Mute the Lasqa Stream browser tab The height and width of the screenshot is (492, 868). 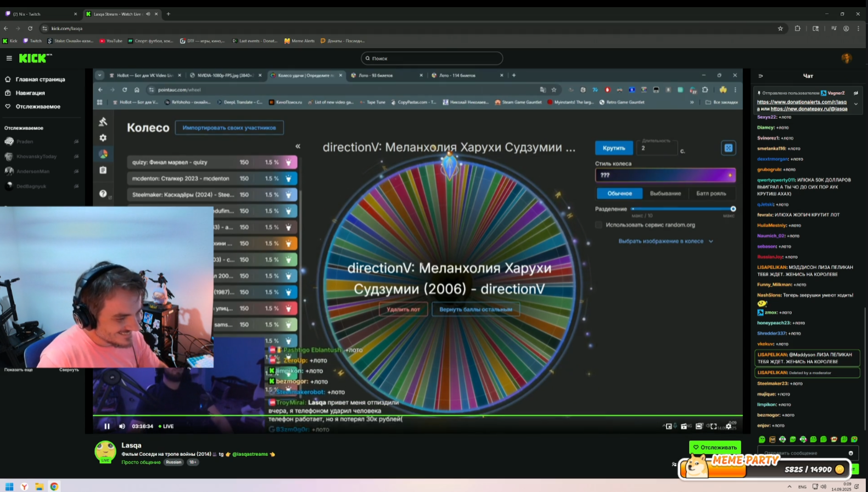tap(148, 14)
